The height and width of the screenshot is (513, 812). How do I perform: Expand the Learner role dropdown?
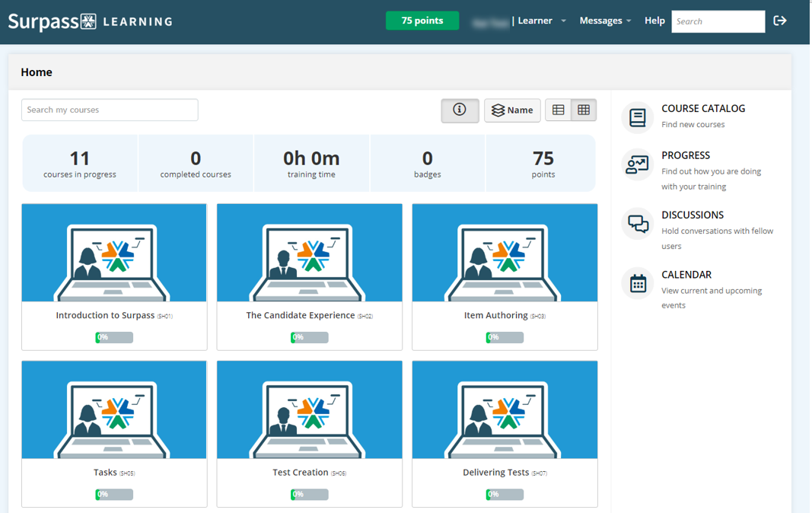coord(542,21)
